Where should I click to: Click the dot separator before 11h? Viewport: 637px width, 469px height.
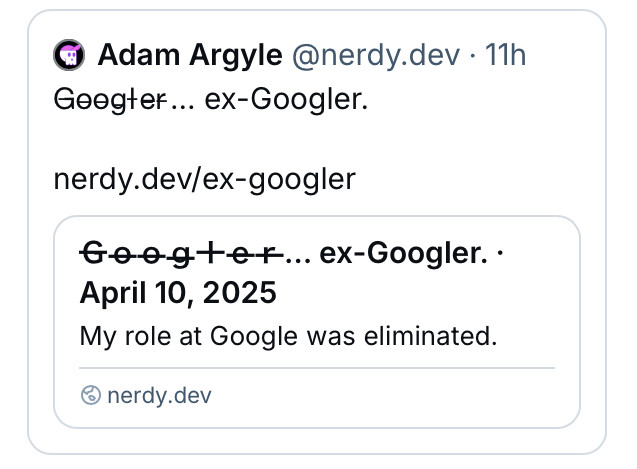(x=472, y=56)
